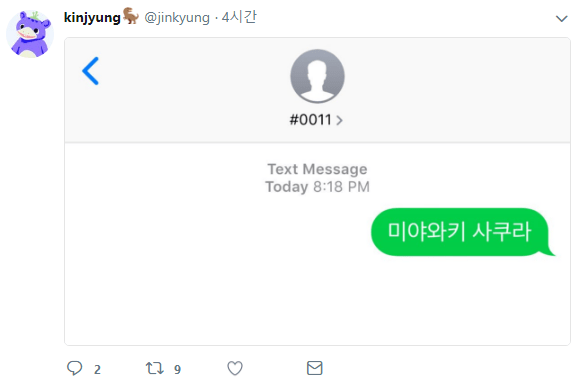The height and width of the screenshot is (386, 580).
Task: Select the #0011 contact name
Action: coord(310,120)
